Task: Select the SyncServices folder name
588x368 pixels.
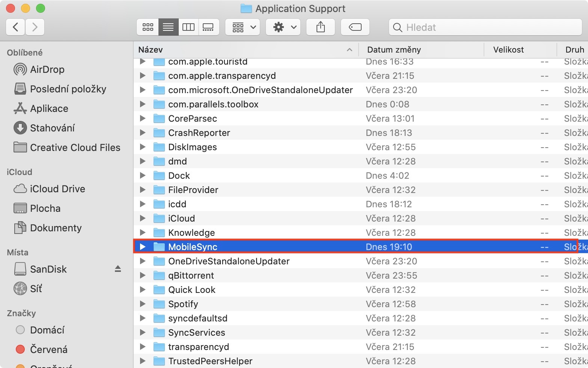Action: (x=197, y=333)
